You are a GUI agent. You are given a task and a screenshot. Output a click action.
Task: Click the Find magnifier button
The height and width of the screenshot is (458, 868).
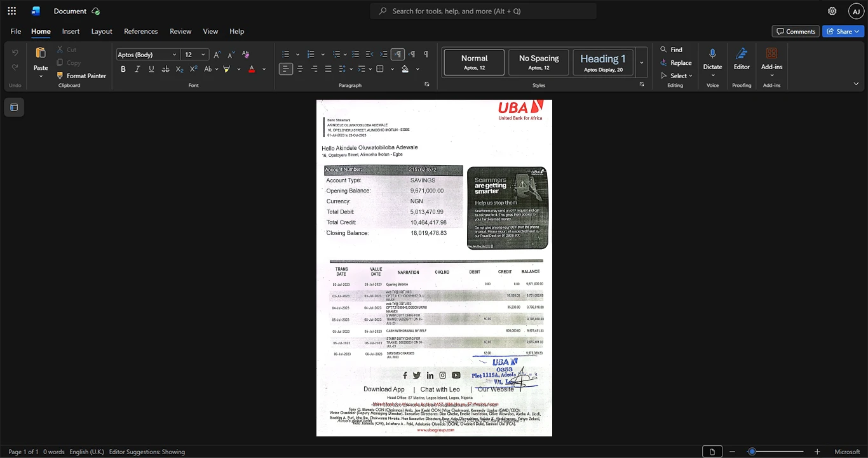671,50
